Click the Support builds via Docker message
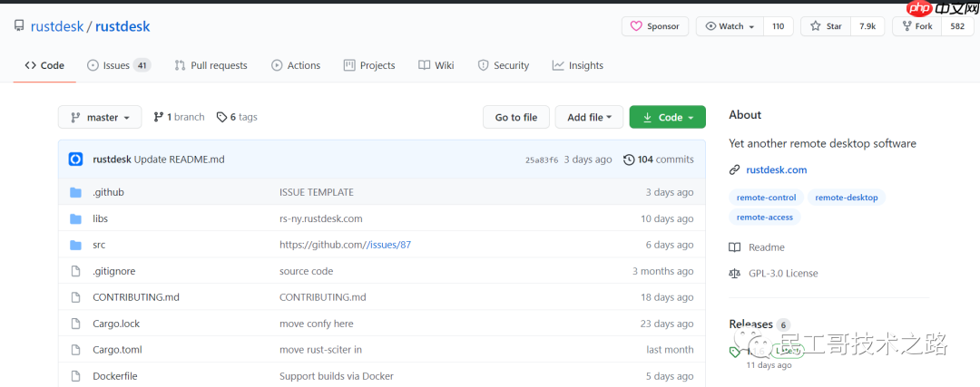The height and width of the screenshot is (387, 980). click(x=337, y=376)
